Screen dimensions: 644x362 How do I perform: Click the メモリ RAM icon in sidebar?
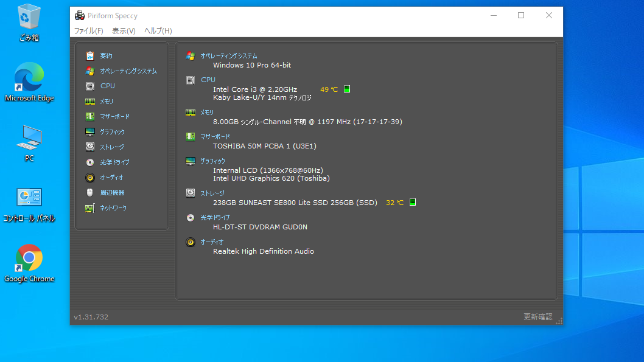point(90,102)
